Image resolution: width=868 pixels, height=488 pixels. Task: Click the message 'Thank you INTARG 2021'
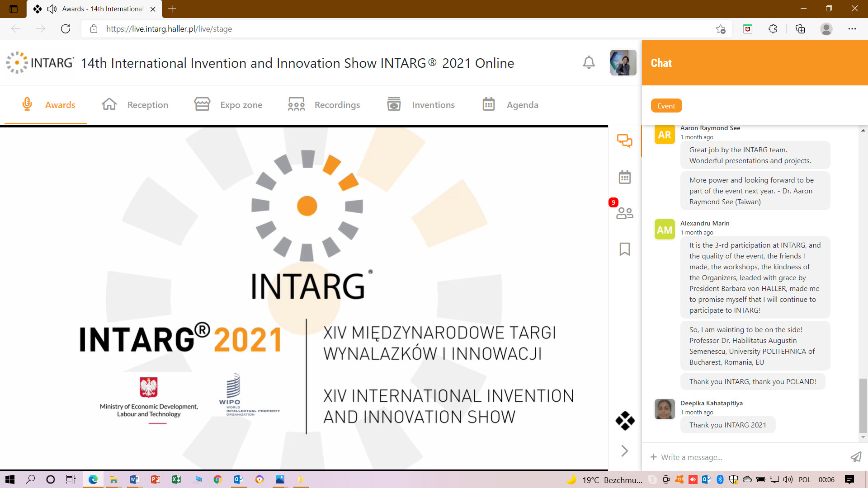728,425
